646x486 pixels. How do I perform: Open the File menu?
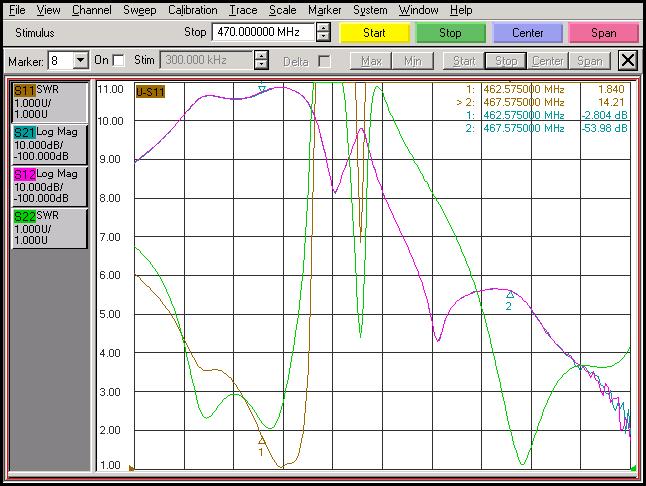[x=17, y=10]
